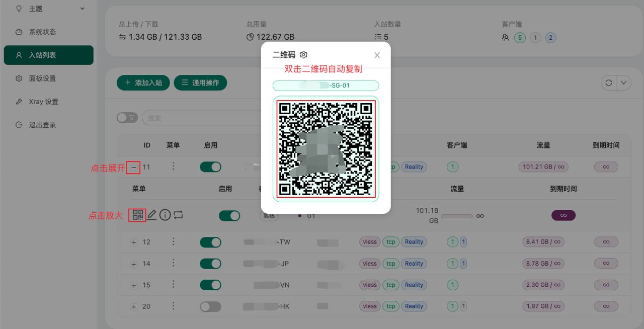Click the 101.21 GB / ∞ traffic tag
This screenshot has width=644, height=329.
click(x=543, y=167)
